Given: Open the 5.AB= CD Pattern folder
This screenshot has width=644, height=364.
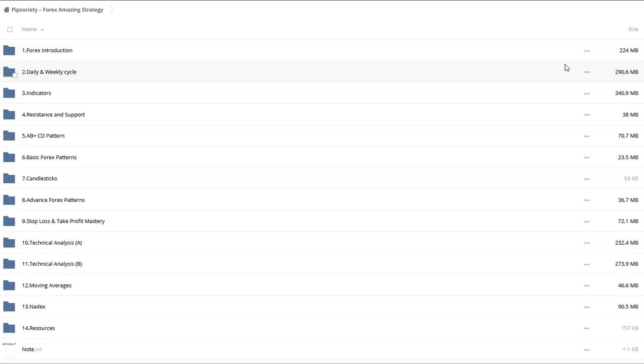Looking at the screenshot, I should coord(43,136).
